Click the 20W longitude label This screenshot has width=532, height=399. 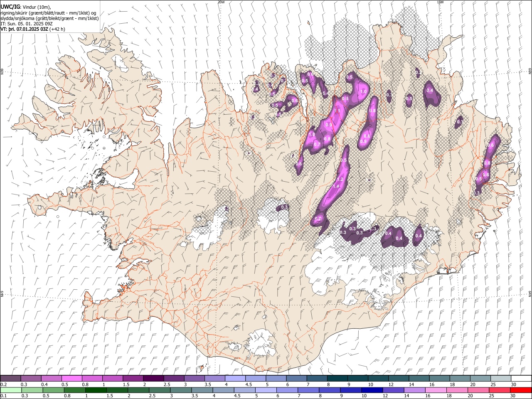tap(221, 2)
